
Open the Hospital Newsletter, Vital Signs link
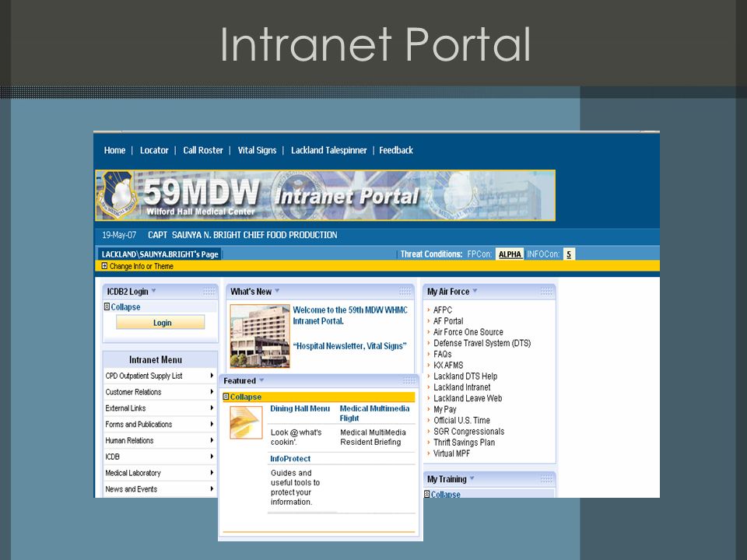349,346
